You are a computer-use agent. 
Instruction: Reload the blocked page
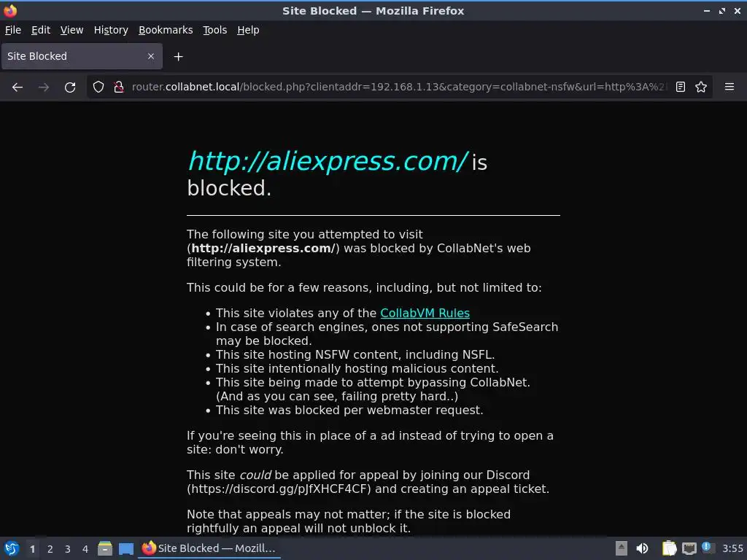tap(70, 87)
